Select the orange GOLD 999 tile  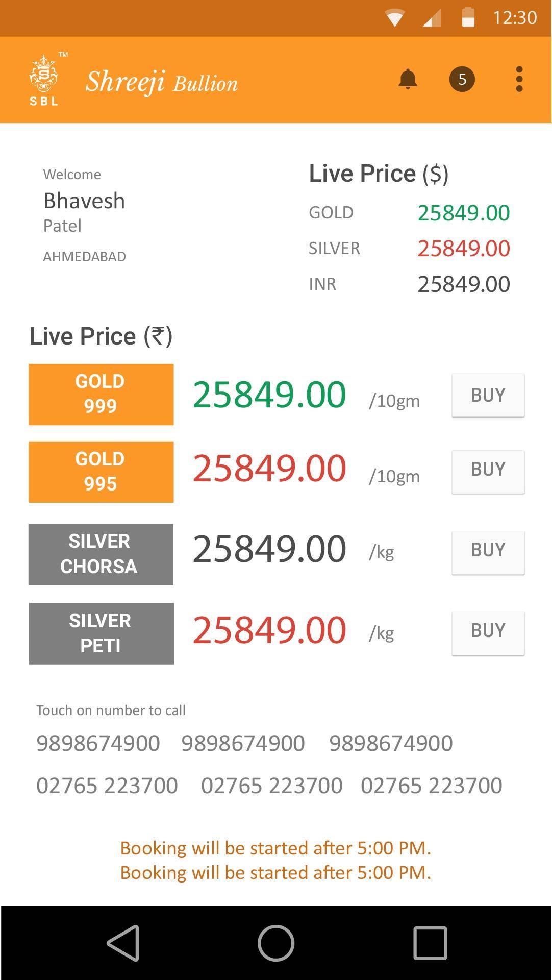101,394
